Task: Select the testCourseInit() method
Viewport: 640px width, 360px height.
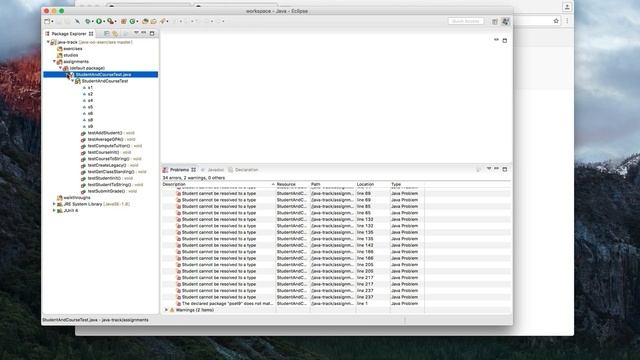Action: click(106, 153)
